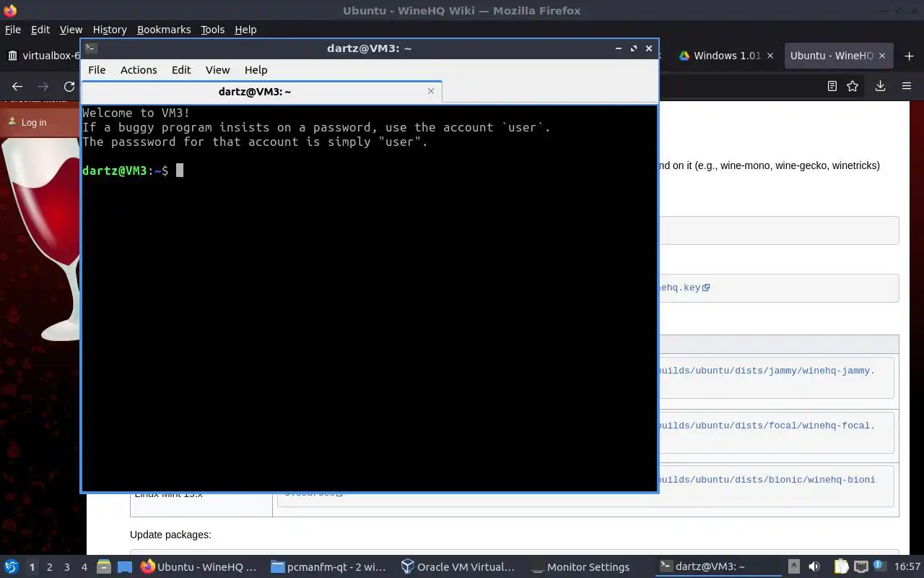Click Log in link on WineHQ wiki

34,122
